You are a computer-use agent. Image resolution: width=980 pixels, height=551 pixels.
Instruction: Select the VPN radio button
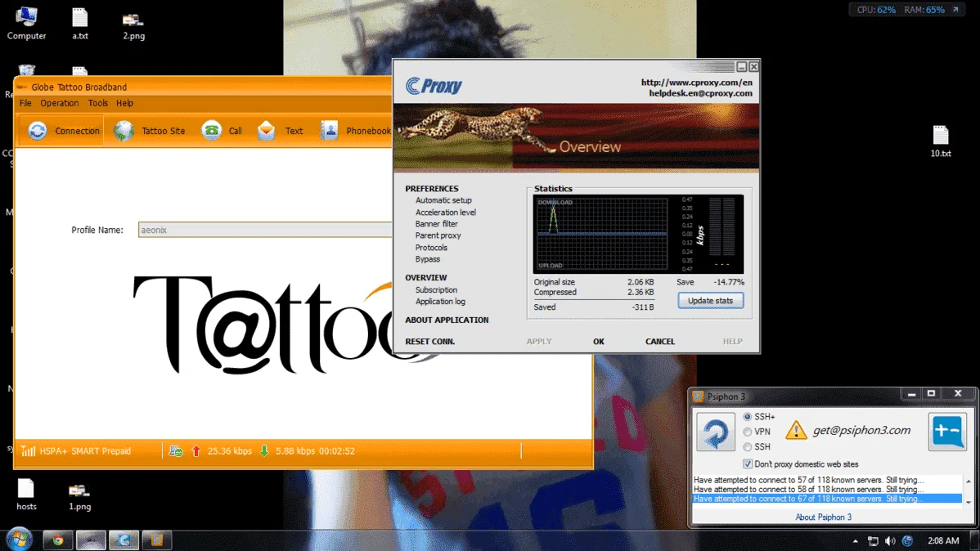click(x=748, y=432)
